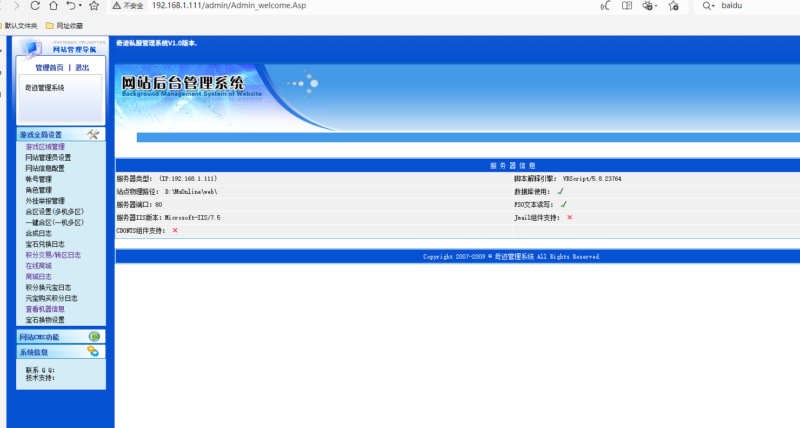
Task: Open 商城日志 sidebar link
Action: click(39, 276)
